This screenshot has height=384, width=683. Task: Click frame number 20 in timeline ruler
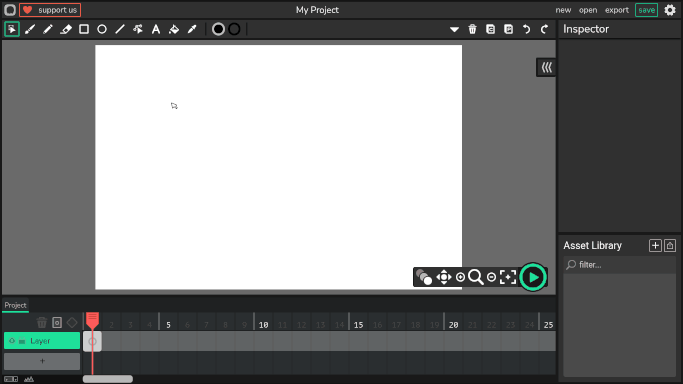(x=453, y=325)
